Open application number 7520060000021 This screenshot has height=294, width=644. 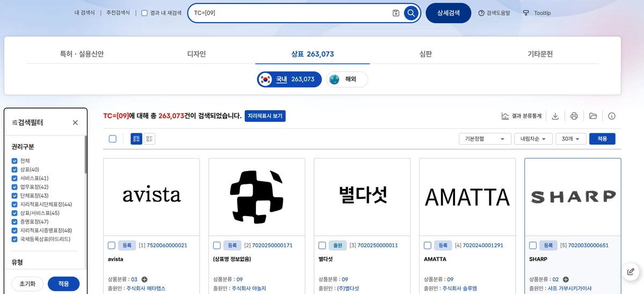pos(167,246)
